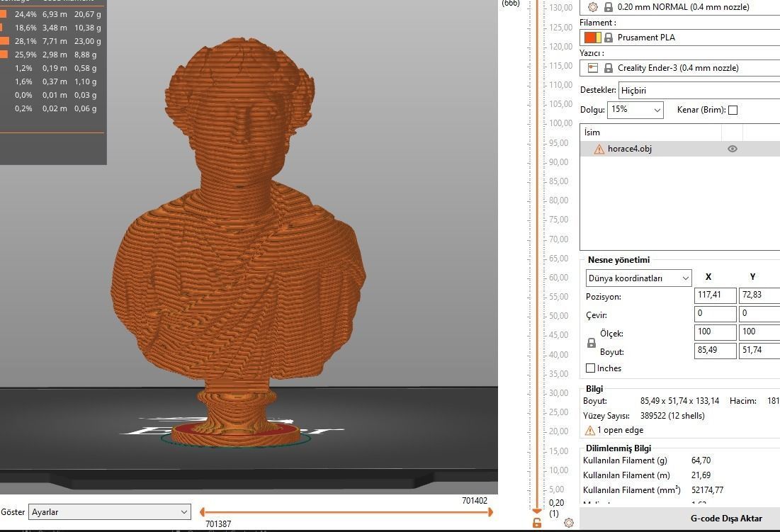Click the 25,9% legend row
780x532 pixels.
point(51,55)
